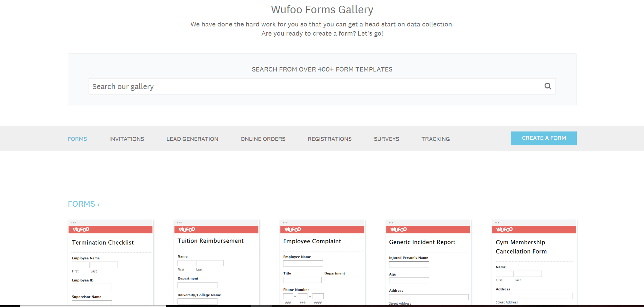Select the SURVEYS category tab
The width and height of the screenshot is (644, 307).
tap(386, 139)
